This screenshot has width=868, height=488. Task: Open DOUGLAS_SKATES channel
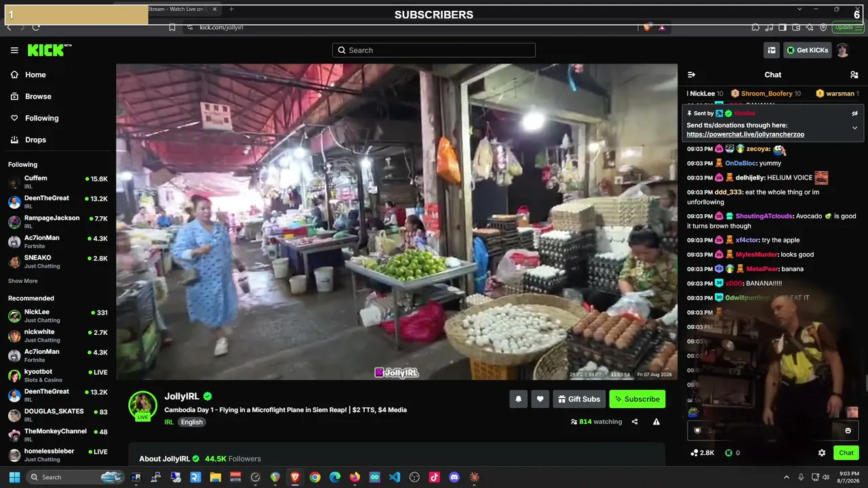click(x=58, y=415)
